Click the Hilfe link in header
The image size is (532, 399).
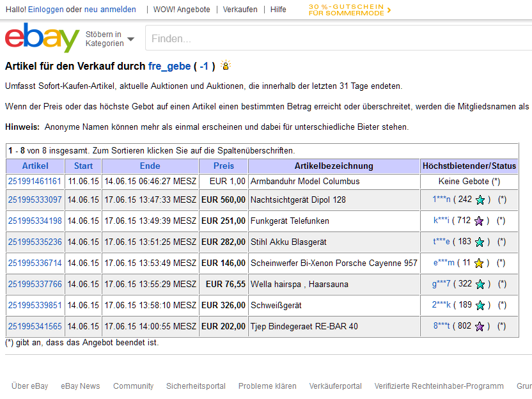pyautogui.click(x=278, y=10)
